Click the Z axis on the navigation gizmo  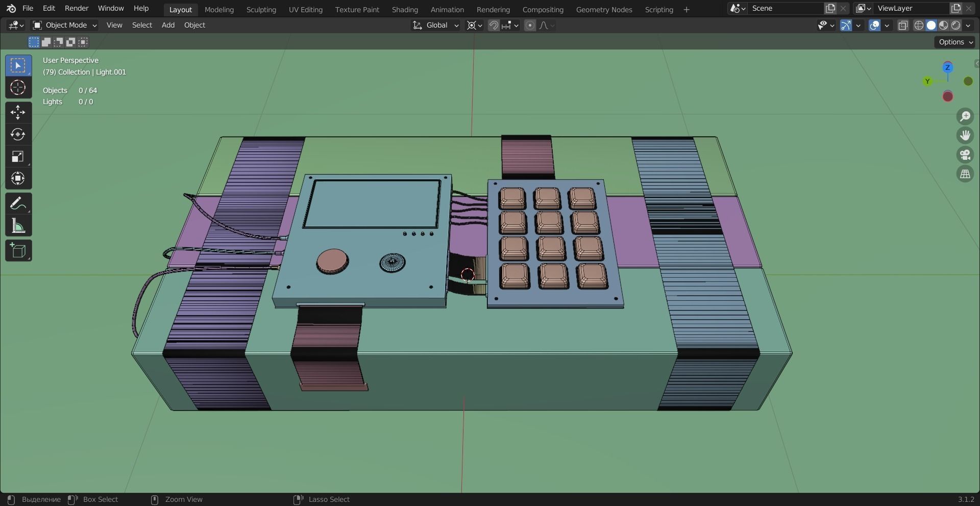tap(947, 67)
